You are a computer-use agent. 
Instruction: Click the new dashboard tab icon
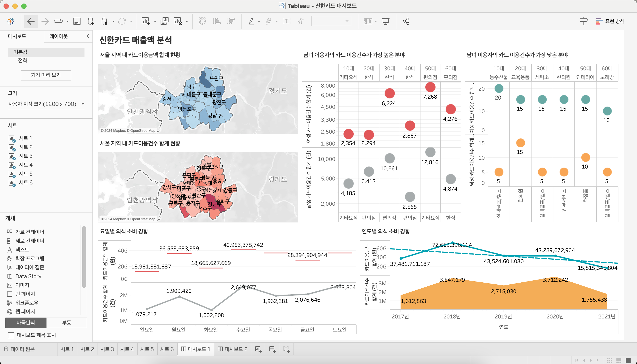pos(272,349)
